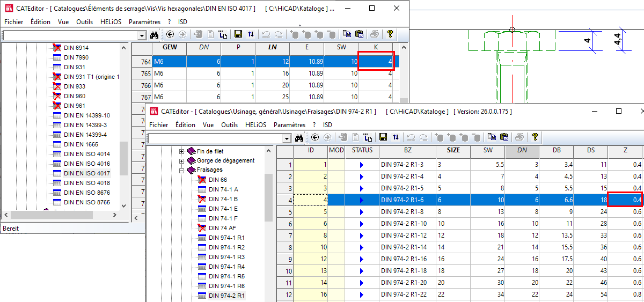Click binoculars search icon in DIN EN ISO 4017 window
Viewport: 644px width, 302px height.
coord(155,35)
